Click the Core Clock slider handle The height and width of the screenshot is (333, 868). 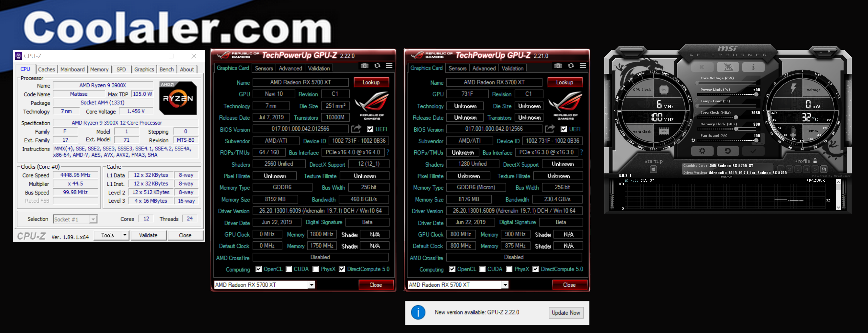coord(736,117)
